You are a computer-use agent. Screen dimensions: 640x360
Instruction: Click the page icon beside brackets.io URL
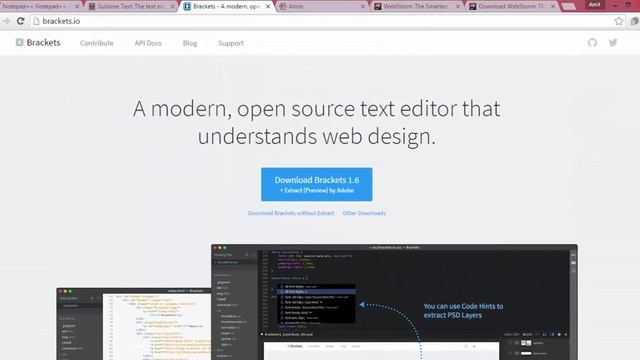pyautogui.click(x=36, y=21)
